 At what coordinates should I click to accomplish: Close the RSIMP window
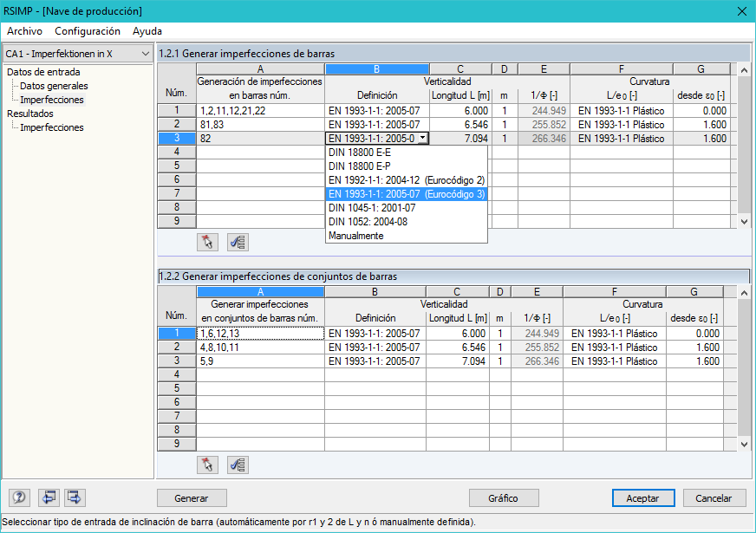click(742, 11)
